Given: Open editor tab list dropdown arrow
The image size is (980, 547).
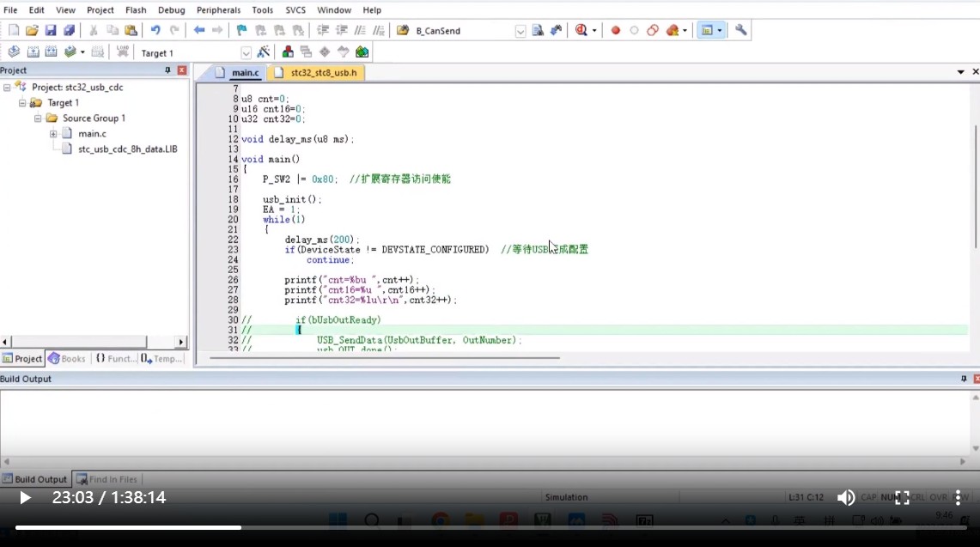Looking at the screenshot, I should [960, 72].
